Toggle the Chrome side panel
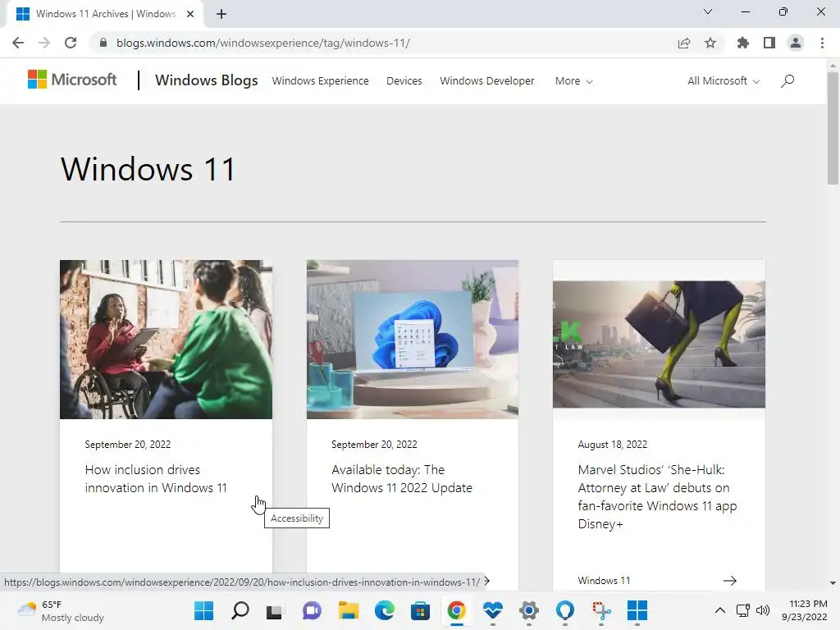 [x=769, y=43]
